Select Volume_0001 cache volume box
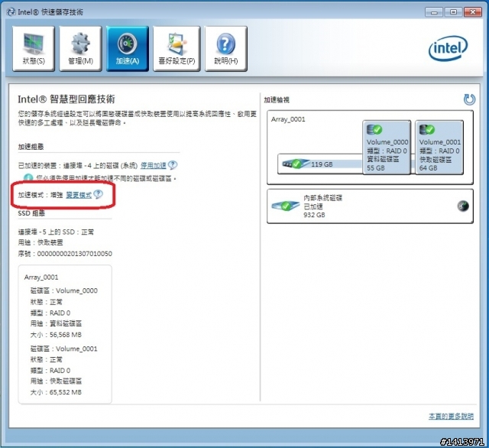 point(439,148)
